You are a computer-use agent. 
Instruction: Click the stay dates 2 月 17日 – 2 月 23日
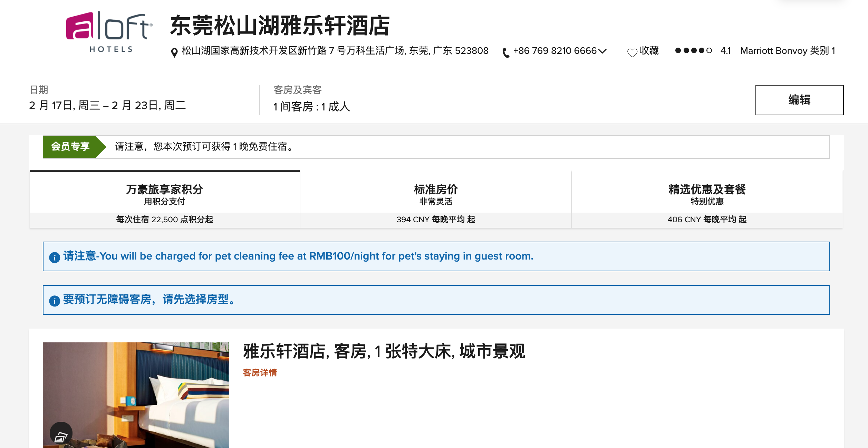(x=107, y=105)
